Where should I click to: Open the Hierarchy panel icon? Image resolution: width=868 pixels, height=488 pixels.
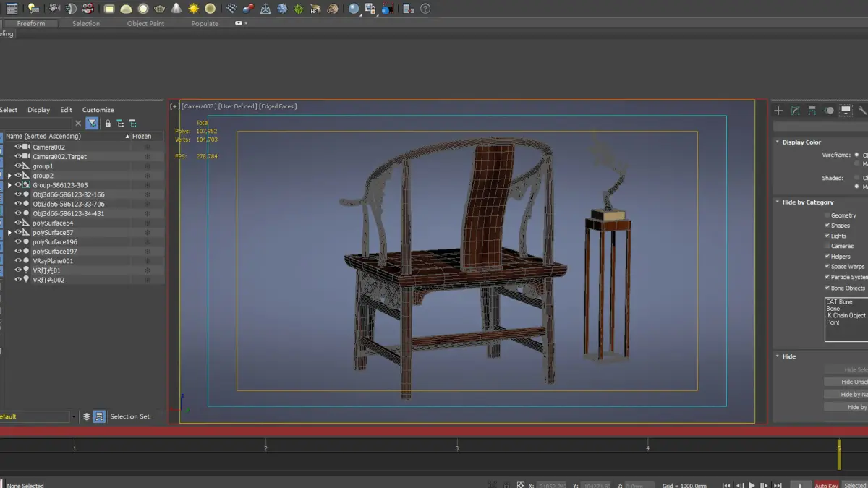click(812, 111)
